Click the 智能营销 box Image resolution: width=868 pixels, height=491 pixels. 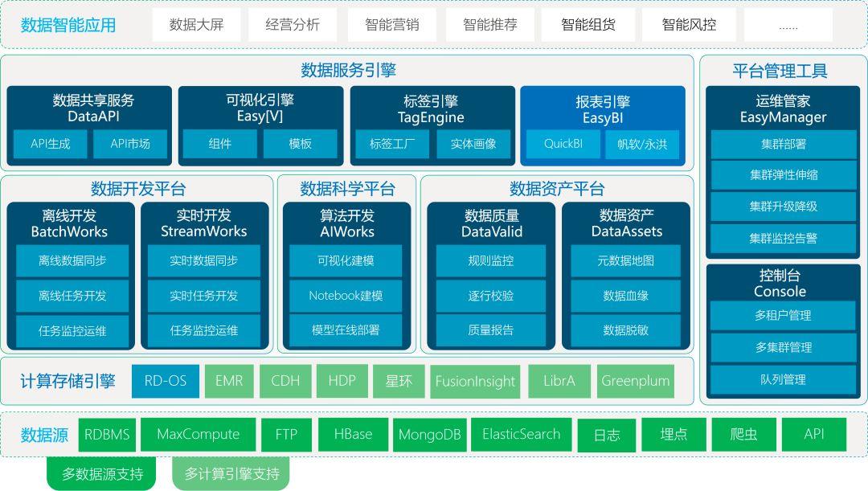tap(392, 25)
